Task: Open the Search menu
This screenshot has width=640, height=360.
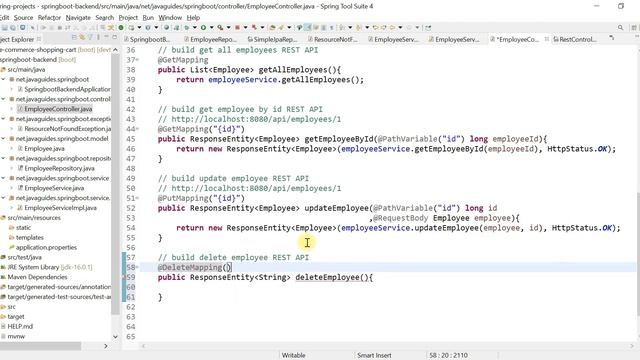Action: 104,18
